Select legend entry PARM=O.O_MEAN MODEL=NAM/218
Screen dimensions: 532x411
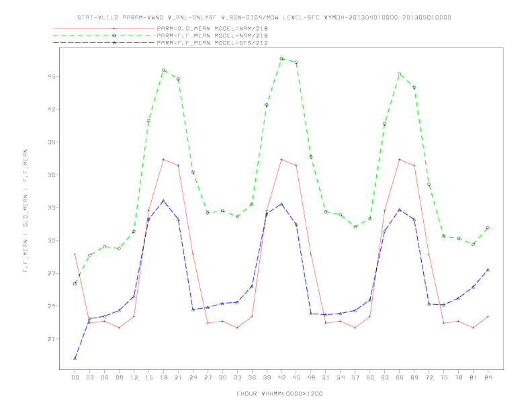(212, 28)
